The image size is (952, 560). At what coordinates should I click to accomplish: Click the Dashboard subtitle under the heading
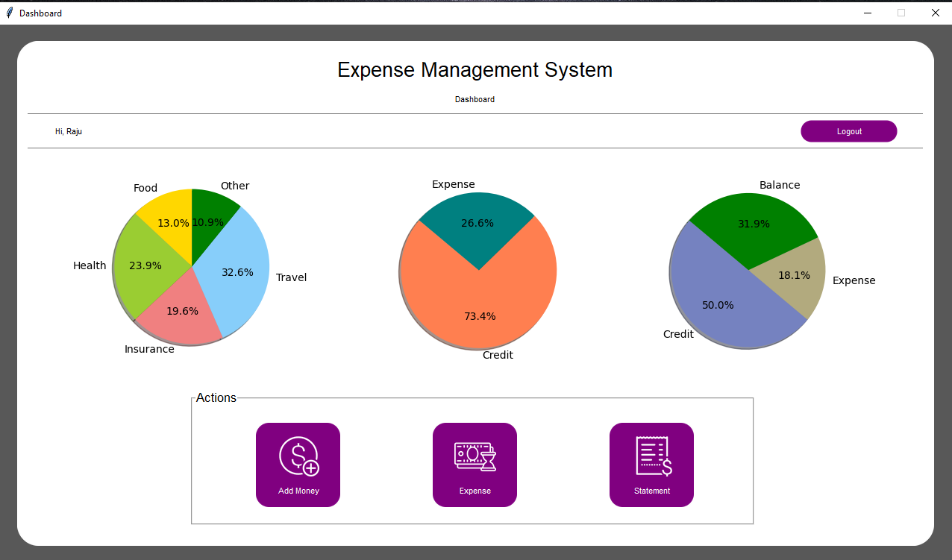[475, 99]
